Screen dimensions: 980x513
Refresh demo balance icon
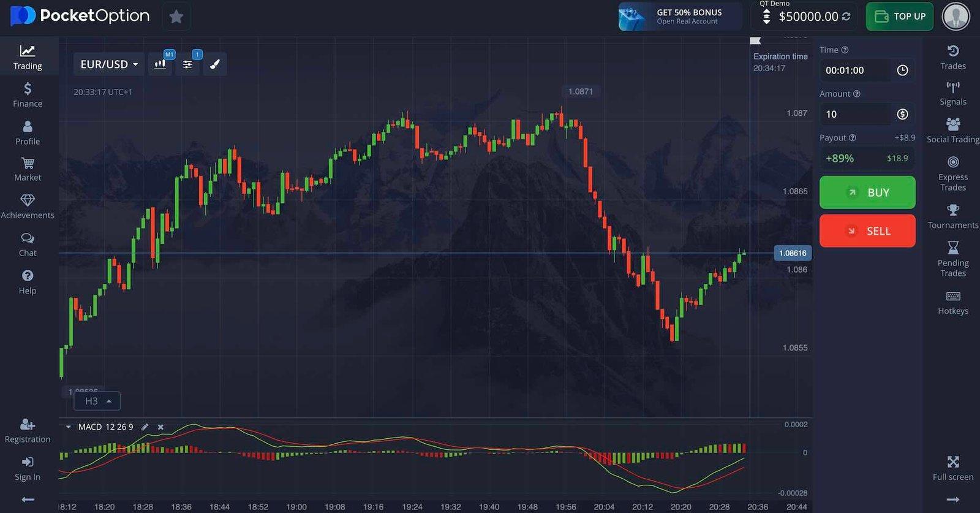[846, 17]
